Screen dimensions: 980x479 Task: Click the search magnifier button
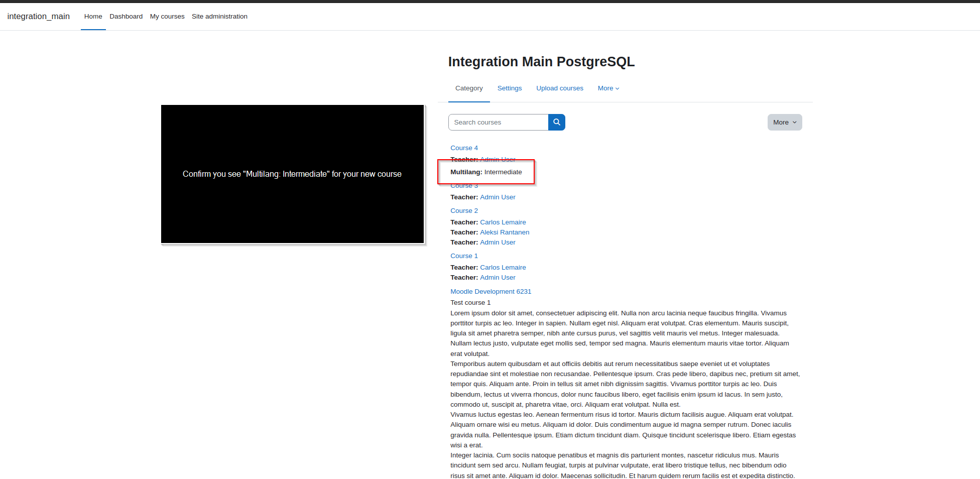click(556, 122)
